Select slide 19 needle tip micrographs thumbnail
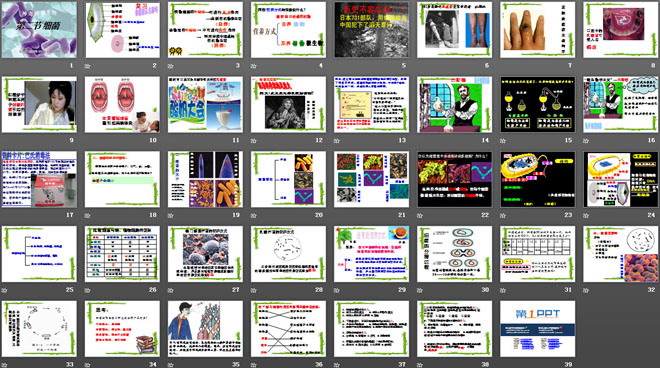Screen dimensions: 660x368 [x=205, y=179]
